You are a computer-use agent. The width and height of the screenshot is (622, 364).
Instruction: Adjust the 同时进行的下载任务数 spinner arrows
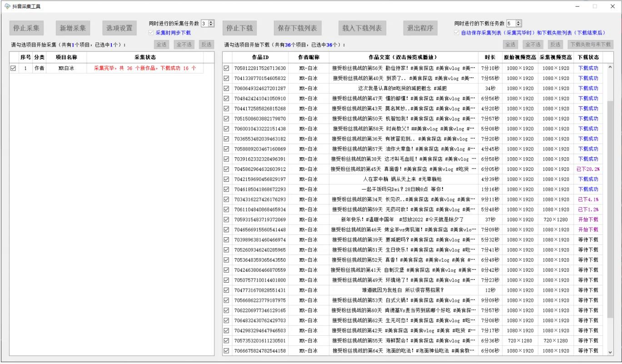(x=519, y=23)
